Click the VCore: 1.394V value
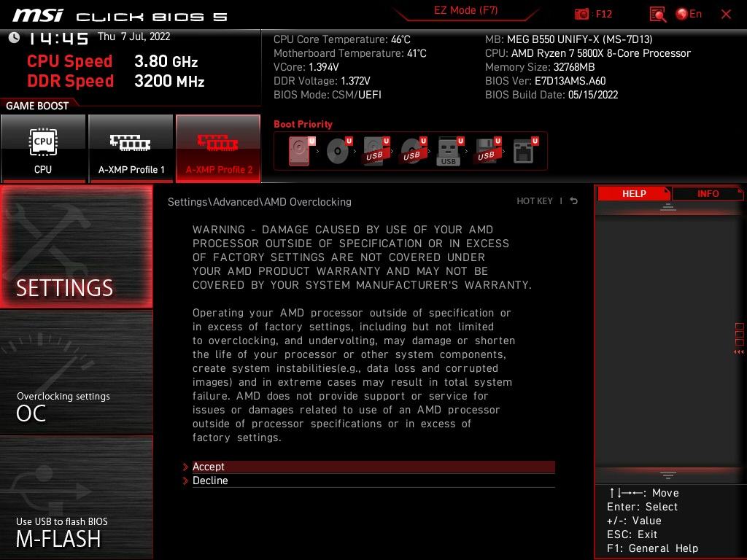The width and height of the screenshot is (747, 560). [306, 67]
